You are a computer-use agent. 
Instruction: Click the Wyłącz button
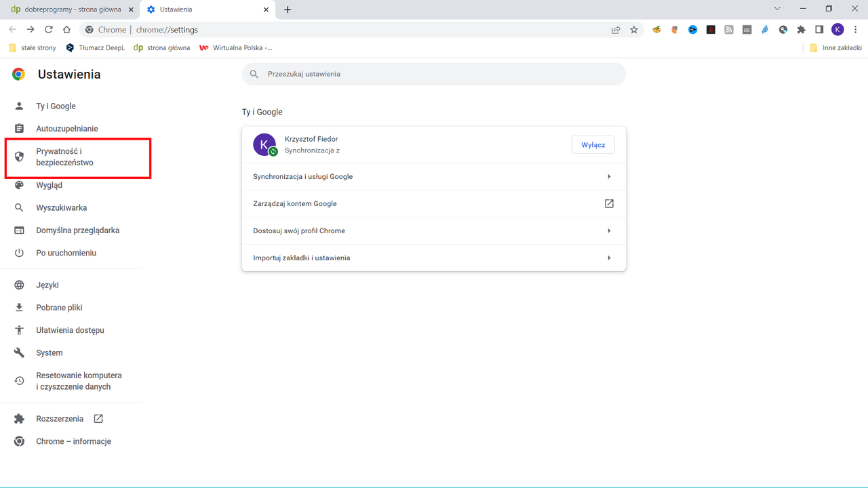point(593,144)
